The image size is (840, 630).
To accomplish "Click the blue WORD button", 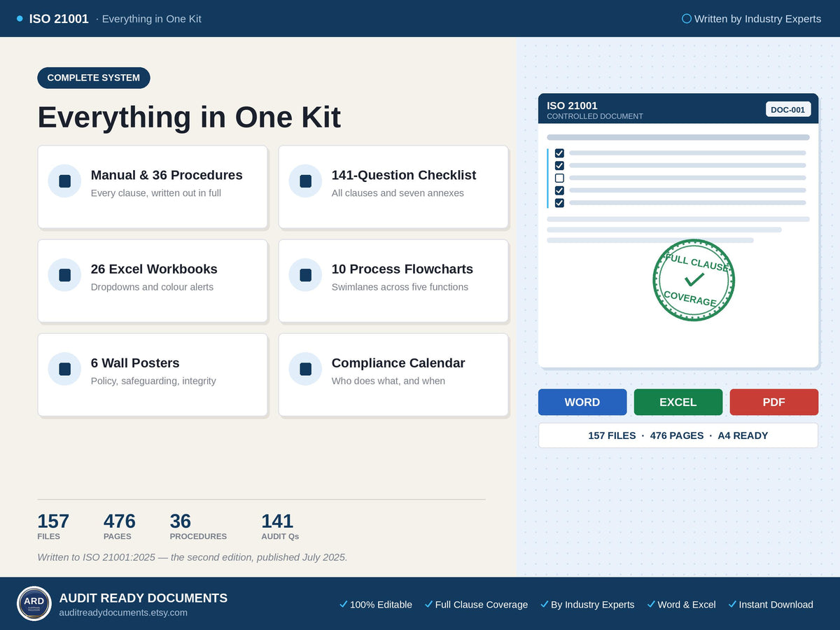I will (582, 402).
